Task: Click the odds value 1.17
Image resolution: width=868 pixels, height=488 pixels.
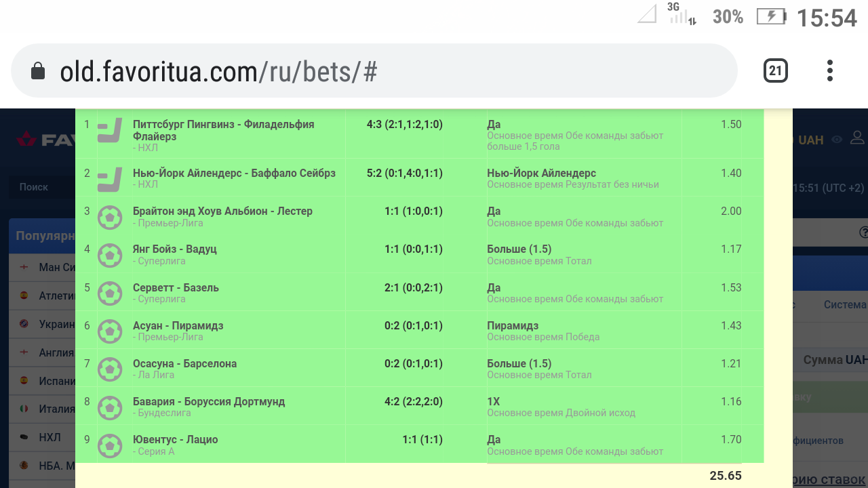Action: tap(731, 249)
